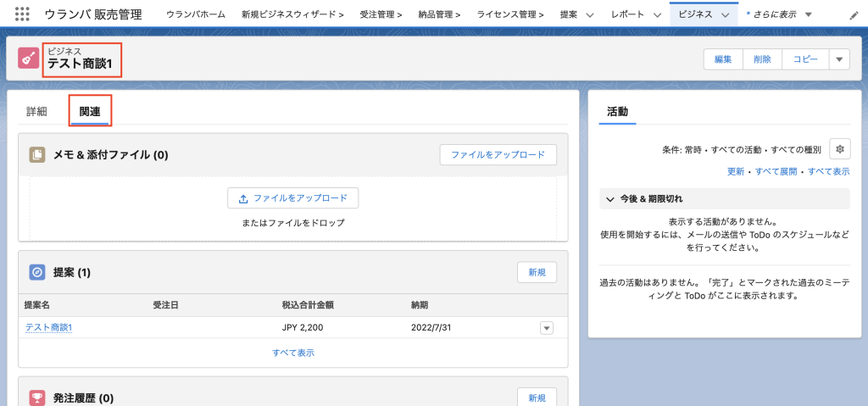868x406 pixels.
Task: Expand the さらに表示 menu arrow
Action: pyautogui.click(x=808, y=14)
